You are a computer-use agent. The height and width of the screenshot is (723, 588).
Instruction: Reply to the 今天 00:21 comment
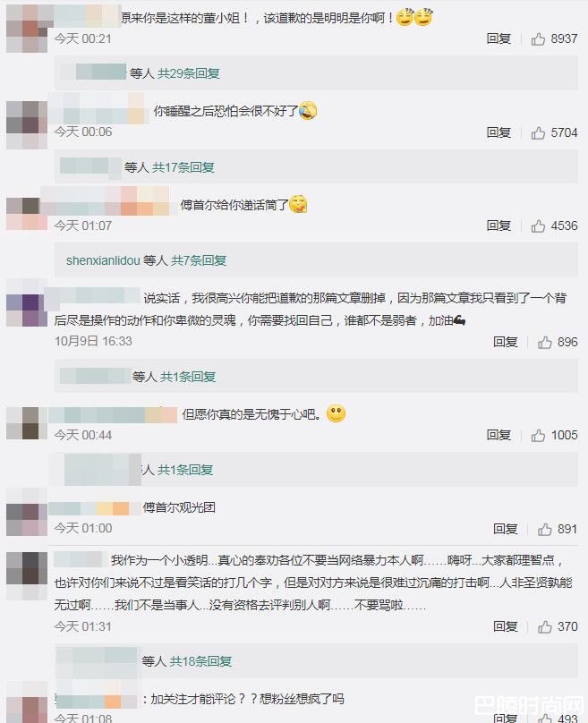[499, 38]
